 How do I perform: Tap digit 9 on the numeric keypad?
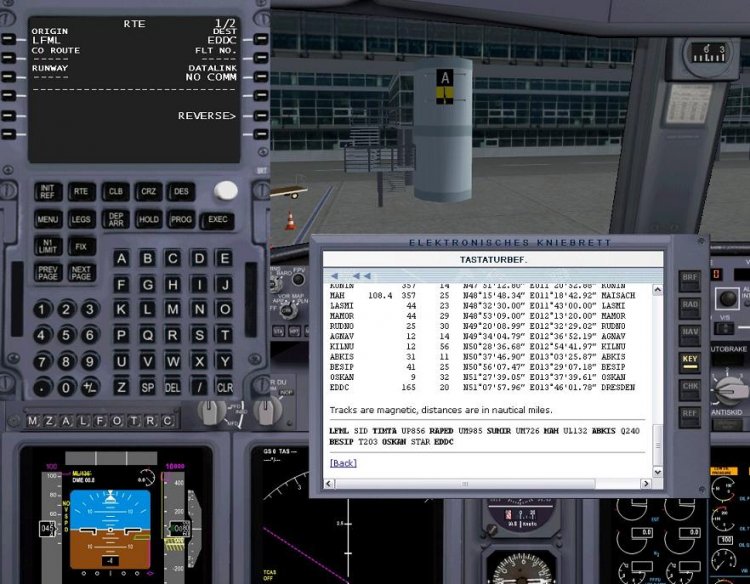pos(89,361)
